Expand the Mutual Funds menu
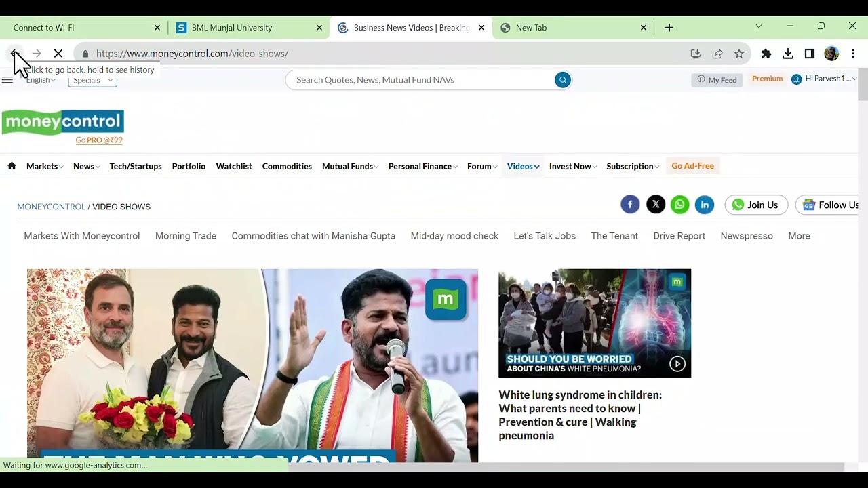This screenshot has width=868, height=488. [x=350, y=166]
